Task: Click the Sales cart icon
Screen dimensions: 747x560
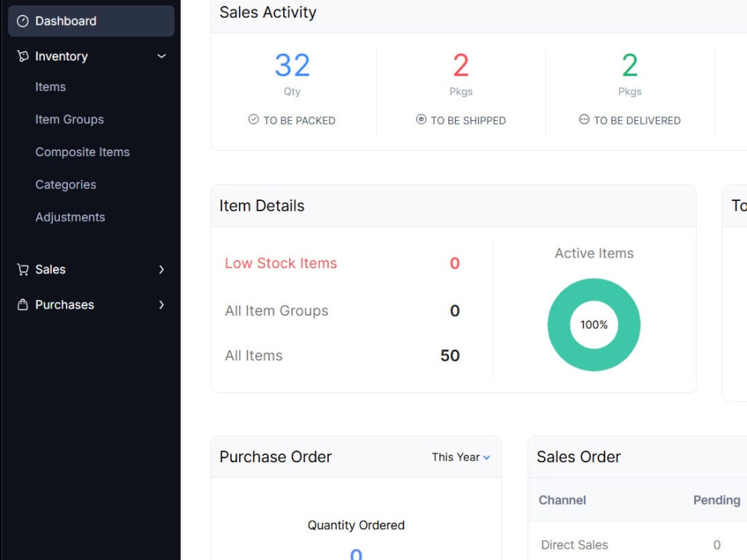Action: click(x=22, y=270)
